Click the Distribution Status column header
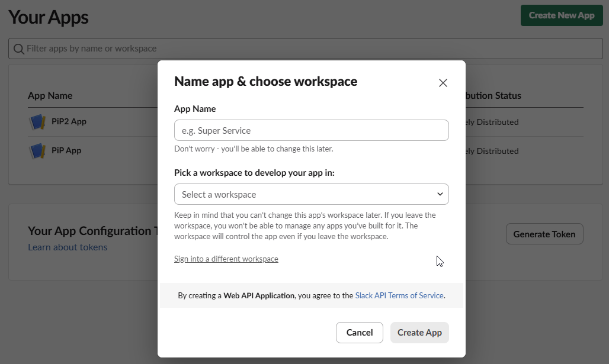The height and width of the screenshot is (364, 609). [493, 95]
